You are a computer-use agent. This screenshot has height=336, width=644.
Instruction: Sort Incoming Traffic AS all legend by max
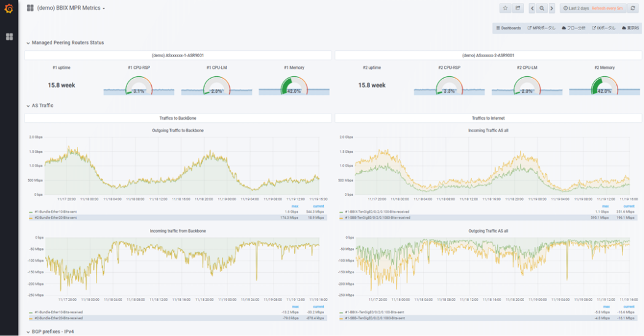pos(605,206)
